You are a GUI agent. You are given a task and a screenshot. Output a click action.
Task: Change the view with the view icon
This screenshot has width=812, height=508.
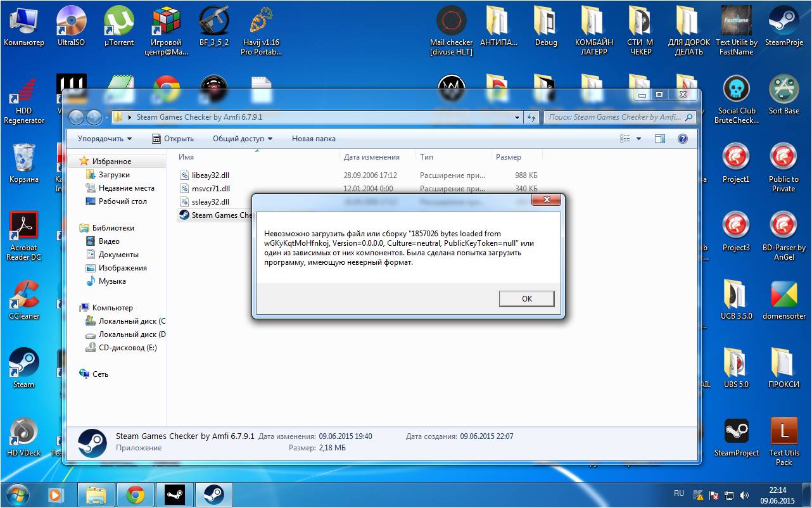[625, 139]
